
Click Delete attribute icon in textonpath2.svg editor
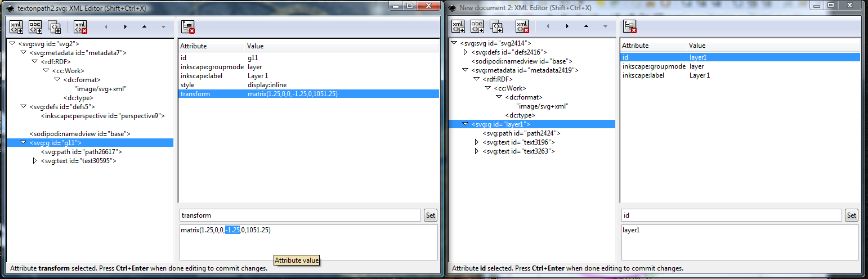(x=187, y=26)
